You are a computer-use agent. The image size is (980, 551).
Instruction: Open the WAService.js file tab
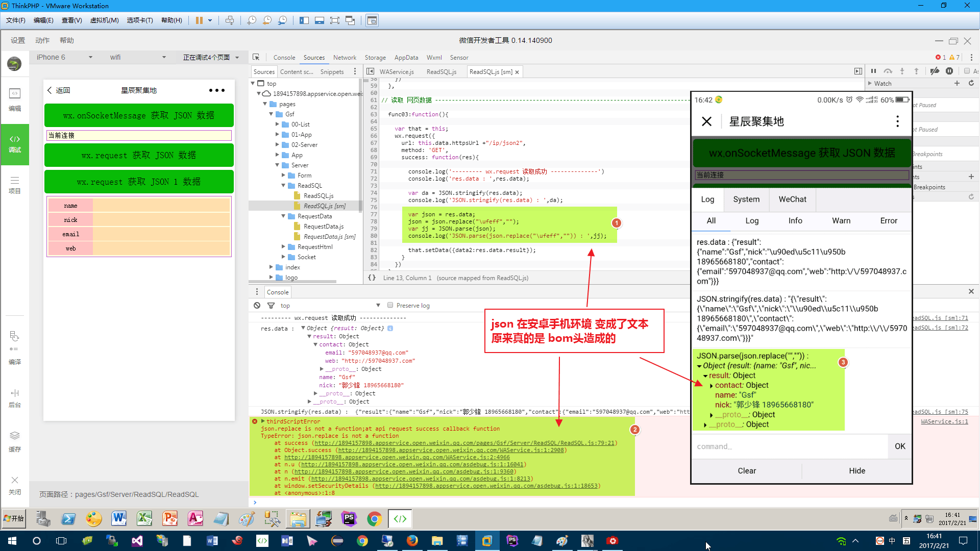pos(397,72)
